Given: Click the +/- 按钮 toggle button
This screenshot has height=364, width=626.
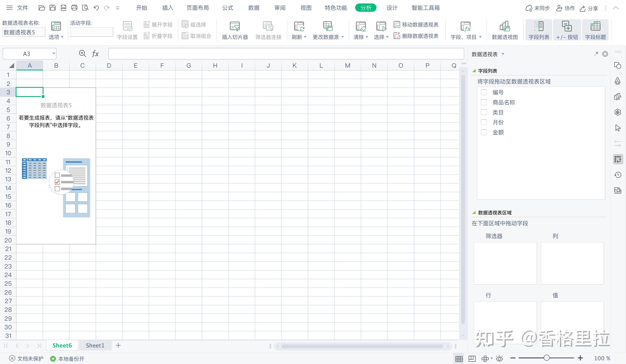Looking at the screenshot, I should pos(567,29).
